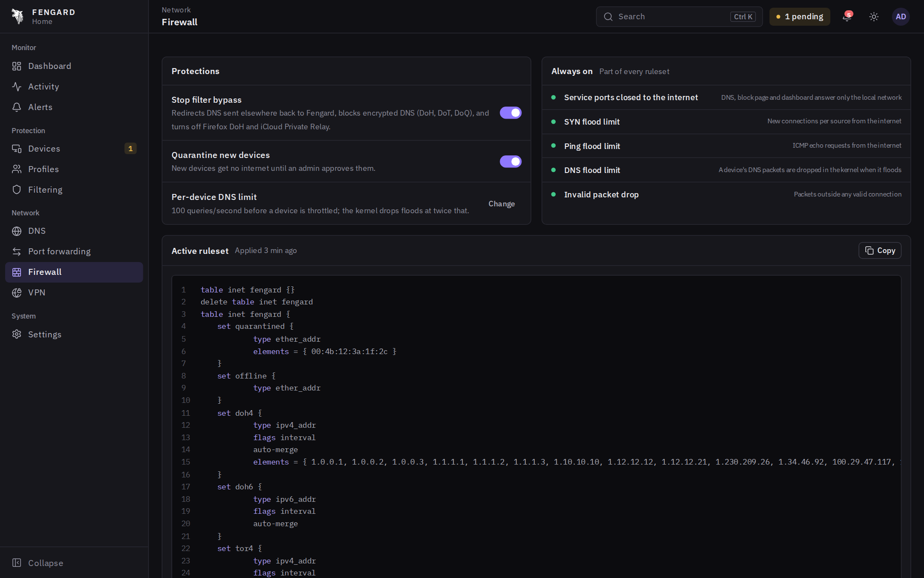Open notifications bell with 5 badge
This screenshot has width=924, height=578.
(x=847, y=16)
